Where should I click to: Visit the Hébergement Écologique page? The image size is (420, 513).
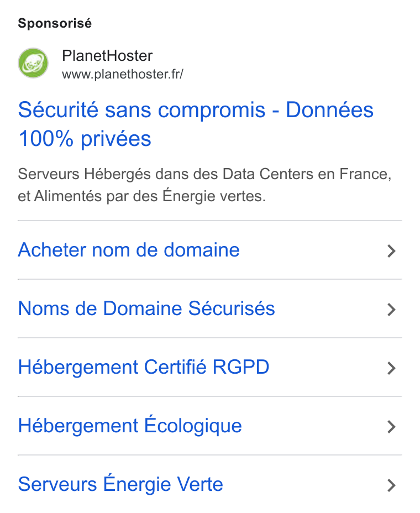click(x=130, y=425)
